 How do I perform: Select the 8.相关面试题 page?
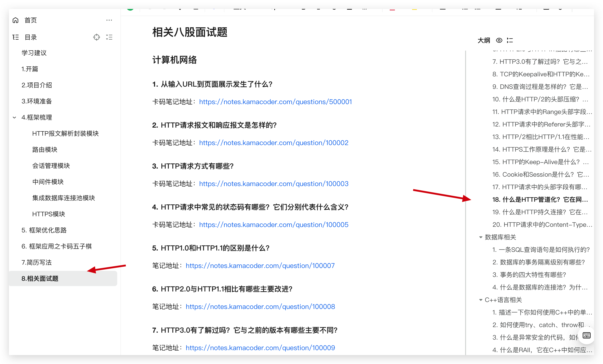coord(63,279)
